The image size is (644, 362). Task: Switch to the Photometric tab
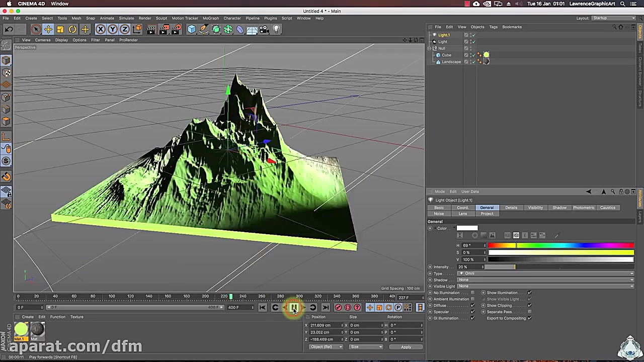click(x=584, y=207)
